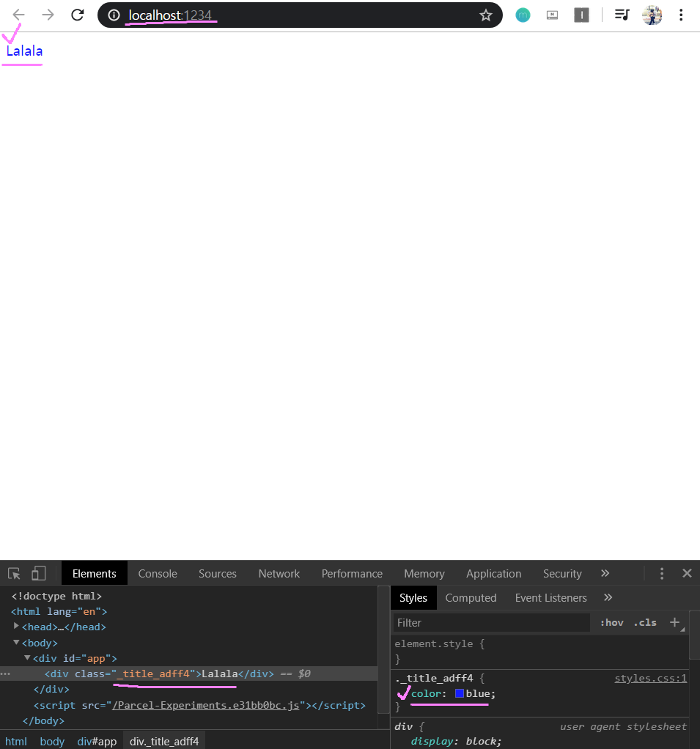Collapse the div id="app" node
Screen dimensions: 700x749
(27, 658)
